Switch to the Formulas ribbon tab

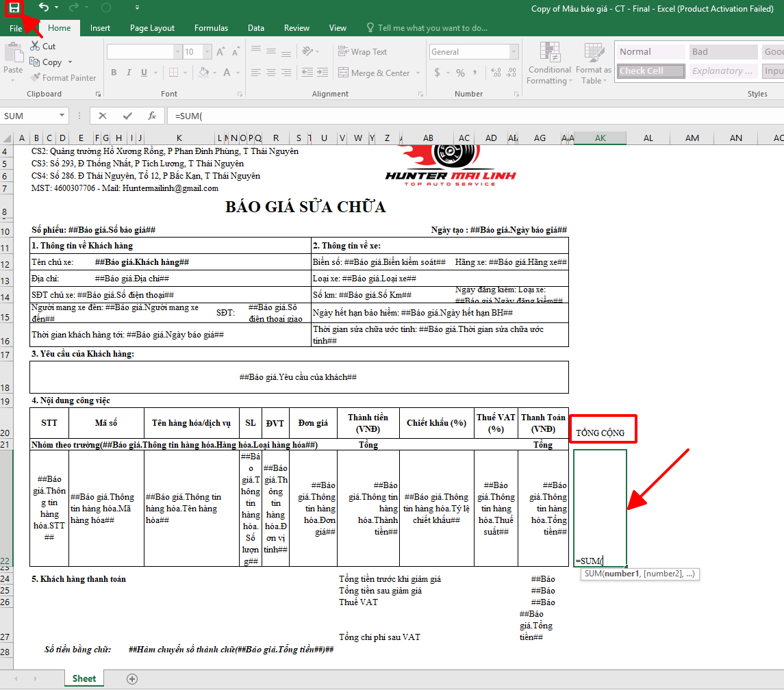click(211, 28)
